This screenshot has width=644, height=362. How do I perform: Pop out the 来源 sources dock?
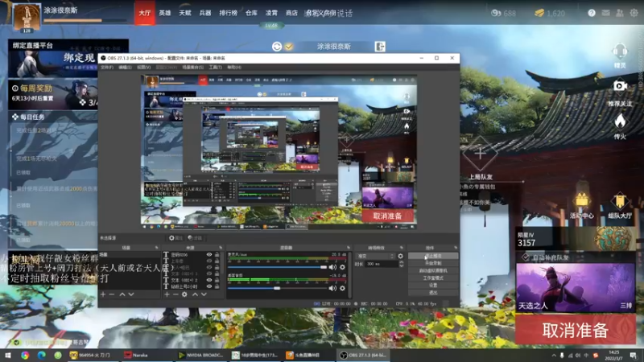pyautogui.click(x=221, y=248)
